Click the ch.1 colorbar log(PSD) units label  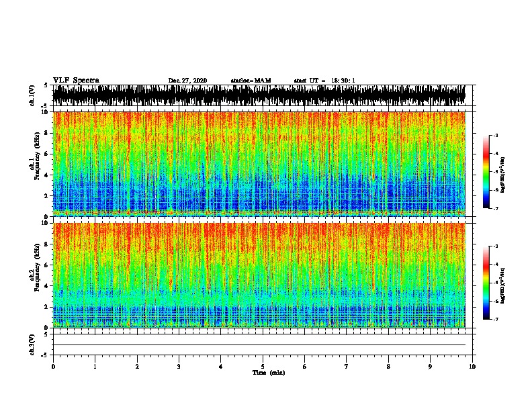pos(503,175)
